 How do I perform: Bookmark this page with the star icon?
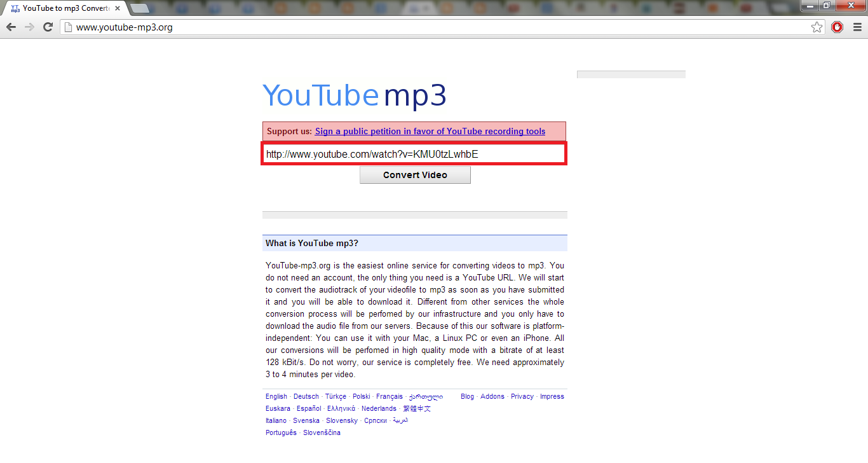click(x=817, y=27)
